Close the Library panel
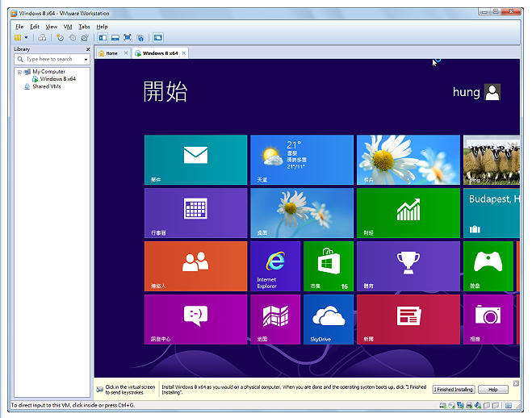 88,49
